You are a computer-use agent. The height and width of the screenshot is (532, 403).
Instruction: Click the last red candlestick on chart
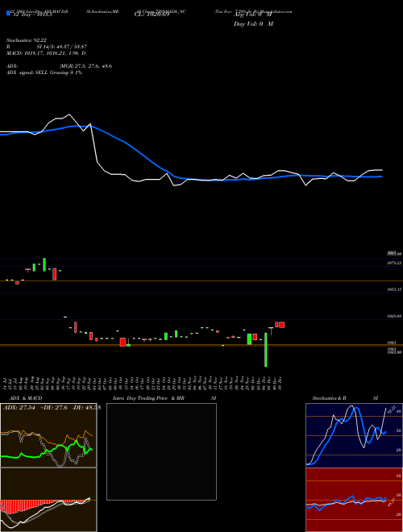tap(282, 325)
